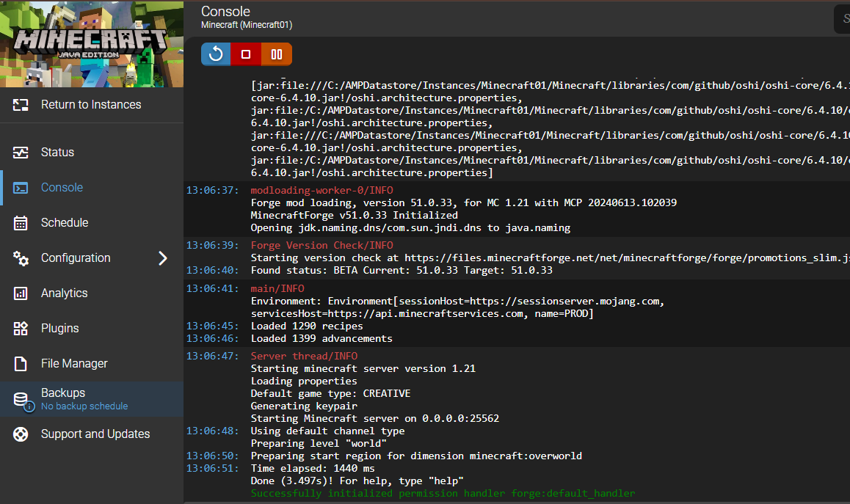This screenshot has height=504, width=850.
Task: Stop the server using the red square button
Action: 246,54
